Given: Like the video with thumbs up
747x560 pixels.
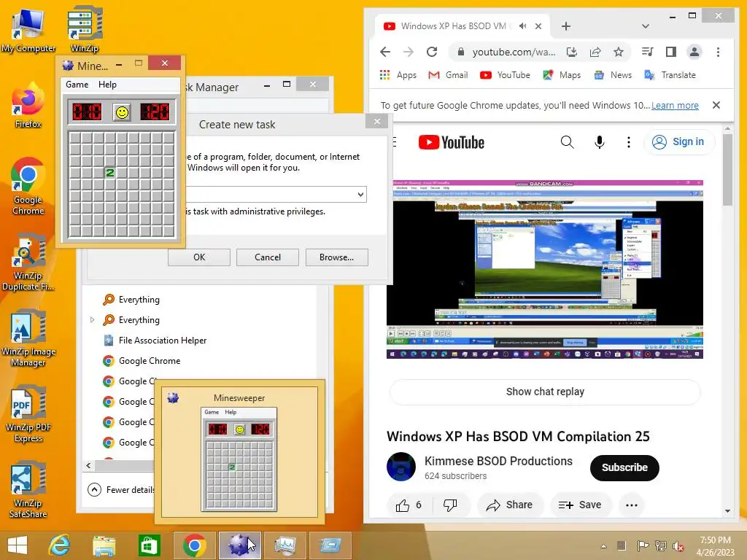Looking at the screenshot, I should click(409, 505).
